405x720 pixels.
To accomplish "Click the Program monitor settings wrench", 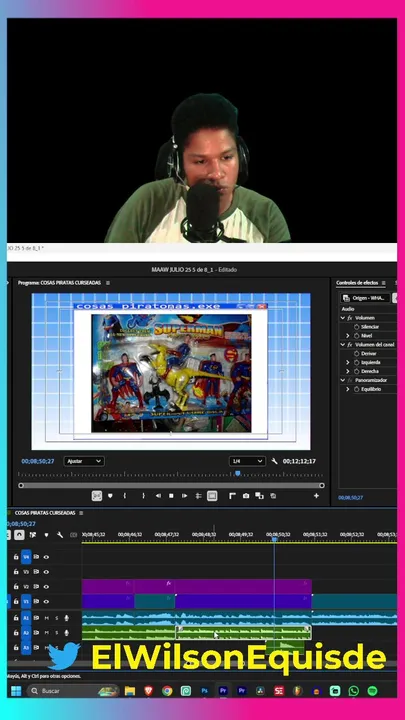I will pos(275,461).
